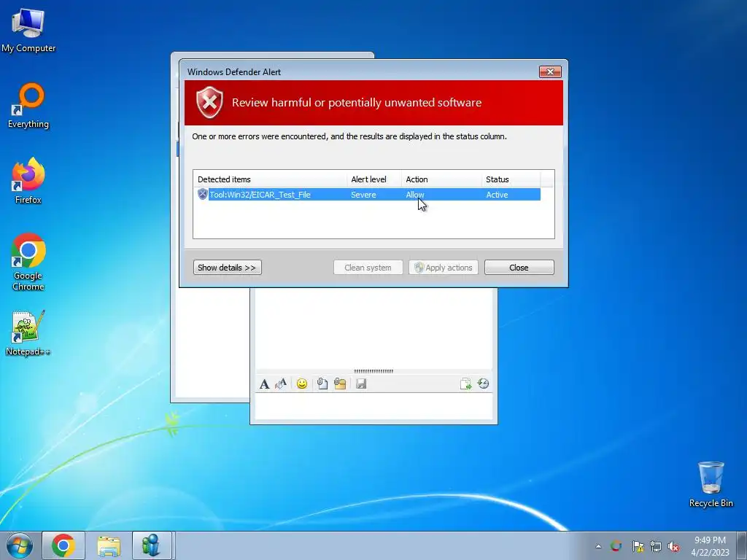This screenshot has height=560, width=747.
Task: Launch Everything search shortcut
Action: coord(28,106)
